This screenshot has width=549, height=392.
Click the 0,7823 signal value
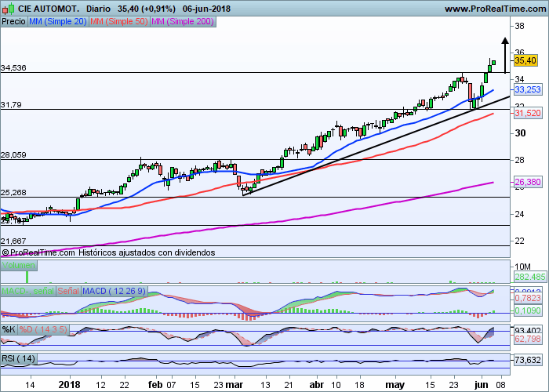(528, 298)
